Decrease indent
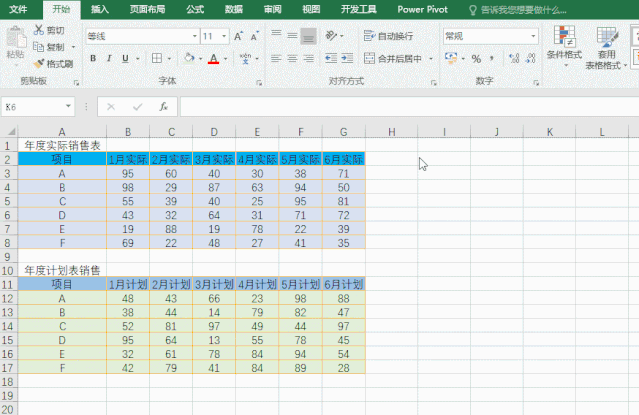639x415 pixels. [x=331, y=58]
